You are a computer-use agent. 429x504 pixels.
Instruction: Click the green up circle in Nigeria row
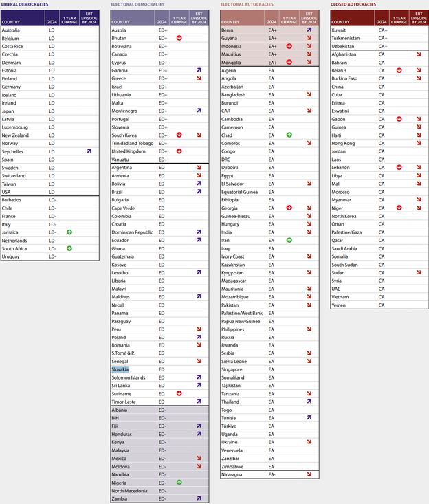click(x=179, y=483)
